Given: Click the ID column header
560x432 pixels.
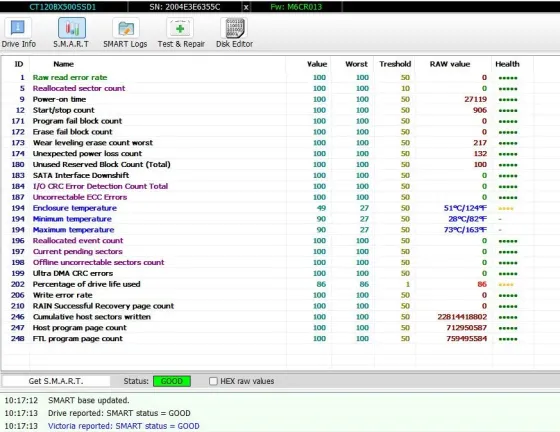Looking at the screenshot, I should coord(19,64).
